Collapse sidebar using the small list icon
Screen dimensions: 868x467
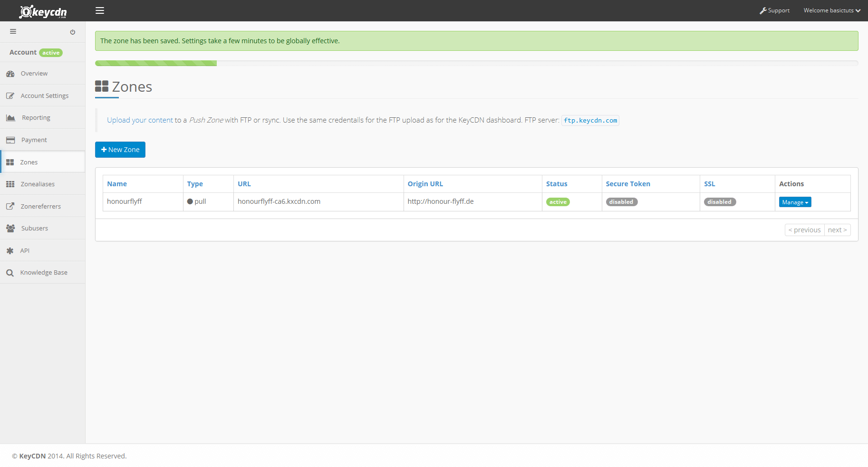13,32
